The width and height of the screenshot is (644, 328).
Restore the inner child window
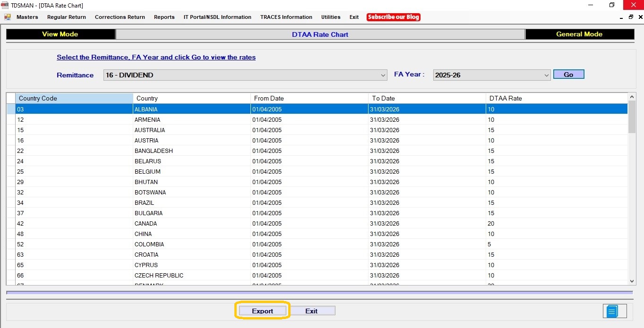point(631,17)
